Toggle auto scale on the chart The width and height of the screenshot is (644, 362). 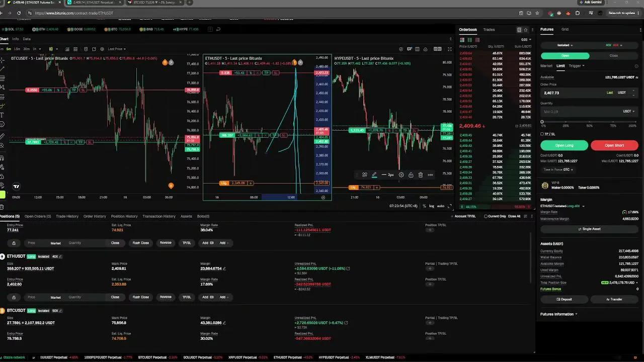[441, 206]
